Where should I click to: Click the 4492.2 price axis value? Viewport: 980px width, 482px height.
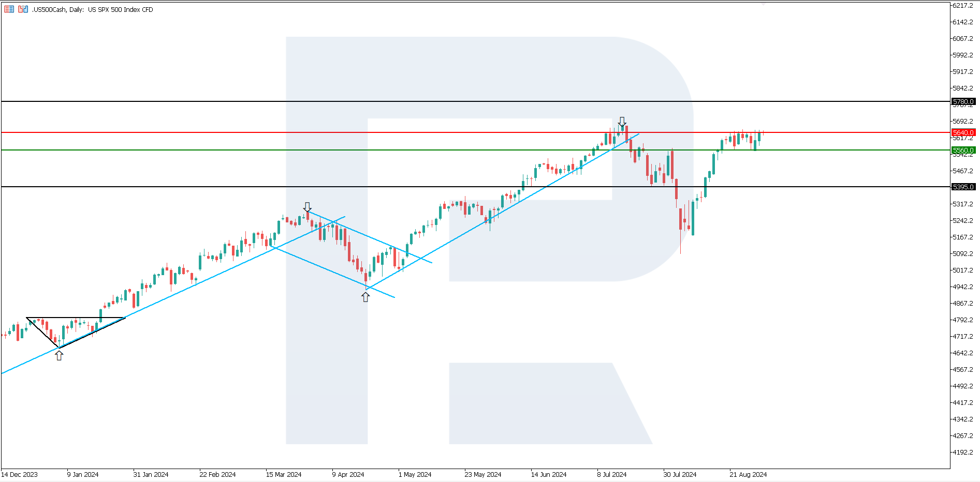(963, 386)
